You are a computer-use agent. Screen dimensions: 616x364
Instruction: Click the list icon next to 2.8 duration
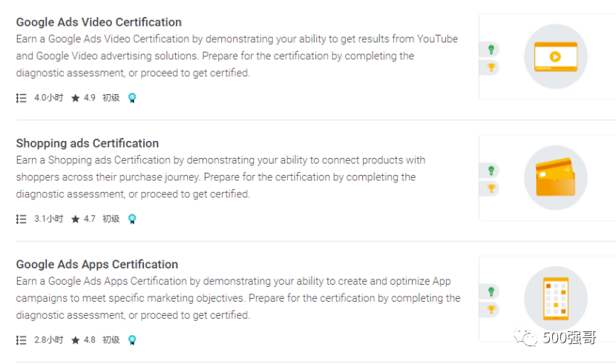[x=22, y=340]
